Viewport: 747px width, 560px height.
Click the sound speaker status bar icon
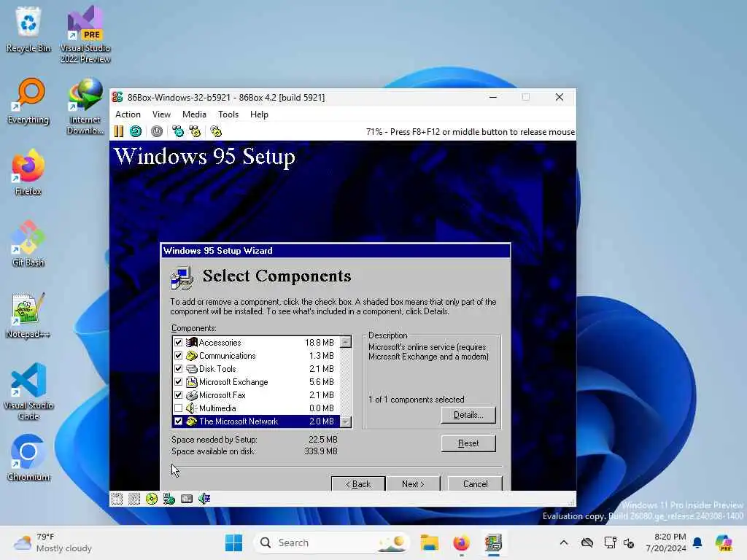(x=204, y=499)
